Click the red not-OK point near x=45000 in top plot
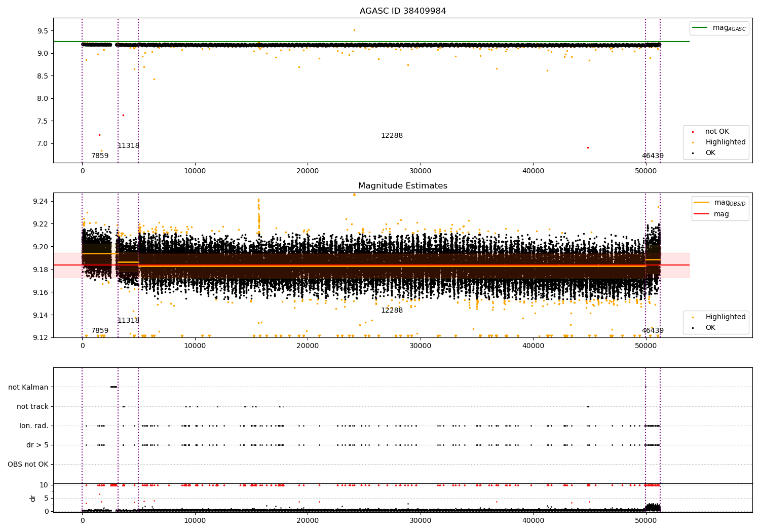The image size is (760, 532). coord(588,147)
